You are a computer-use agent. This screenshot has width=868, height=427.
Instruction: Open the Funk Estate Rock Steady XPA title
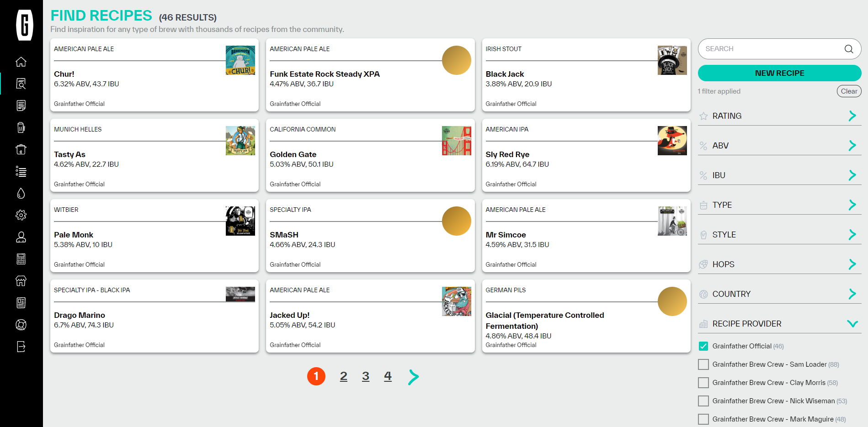(x=325, y=74)
